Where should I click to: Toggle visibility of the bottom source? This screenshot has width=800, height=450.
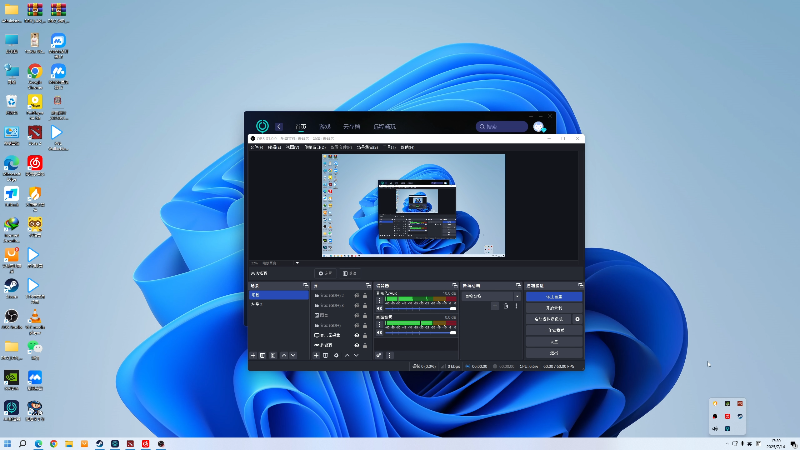coord(357,345)
